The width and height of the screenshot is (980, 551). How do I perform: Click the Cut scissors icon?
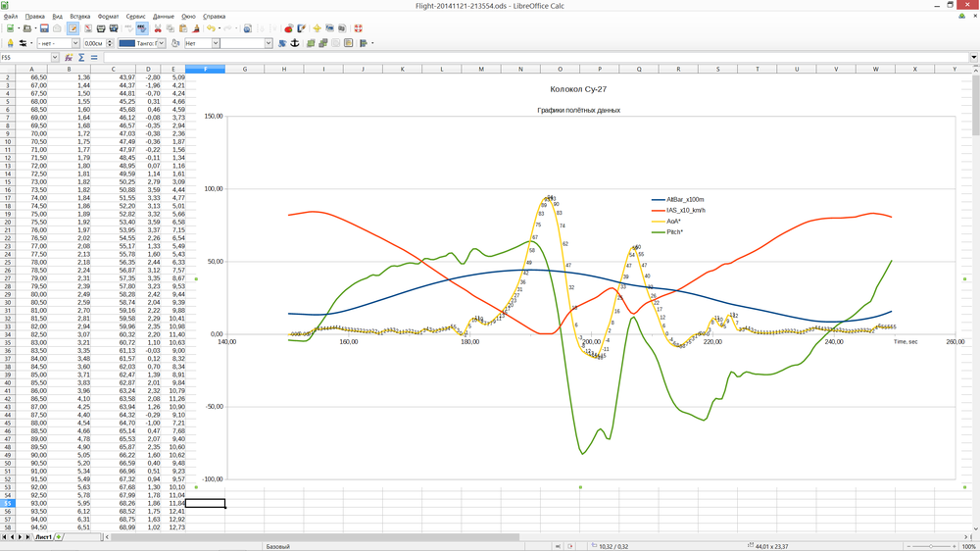[158, 28]
